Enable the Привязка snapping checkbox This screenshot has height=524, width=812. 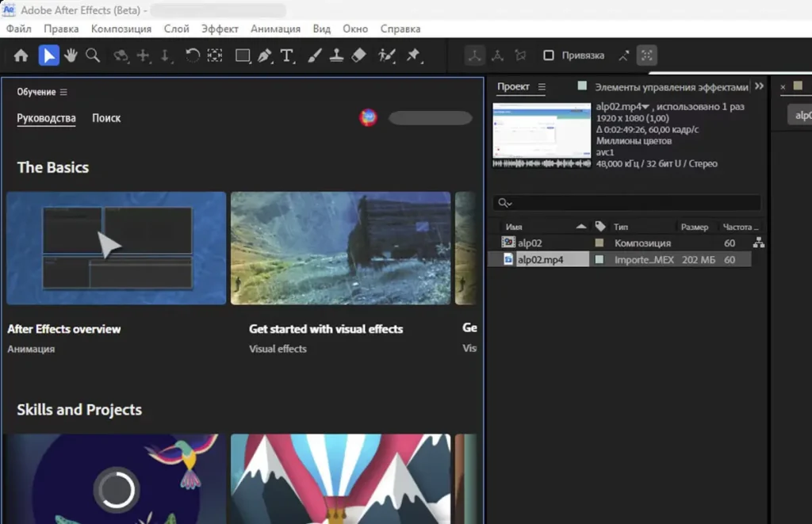coord(548,55)
